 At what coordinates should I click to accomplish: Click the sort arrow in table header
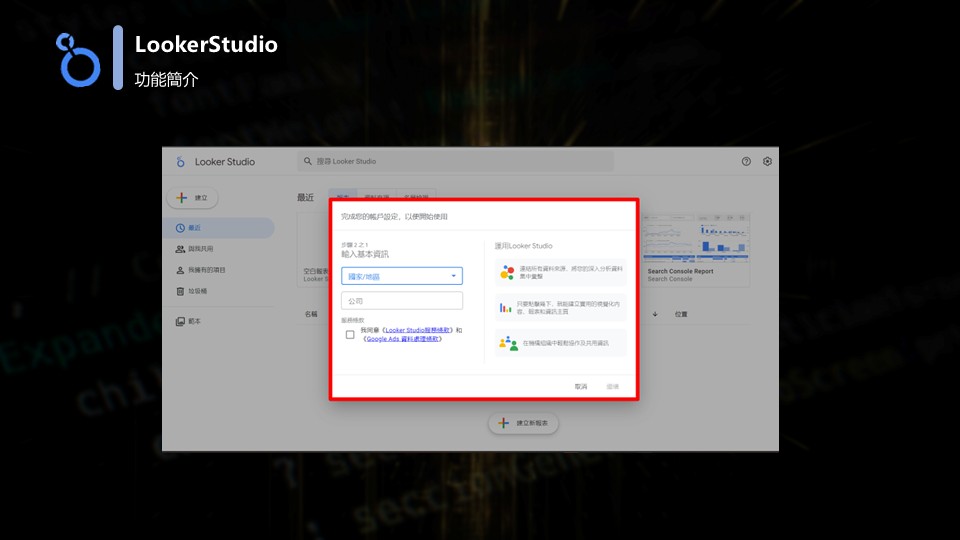point(655,314)
